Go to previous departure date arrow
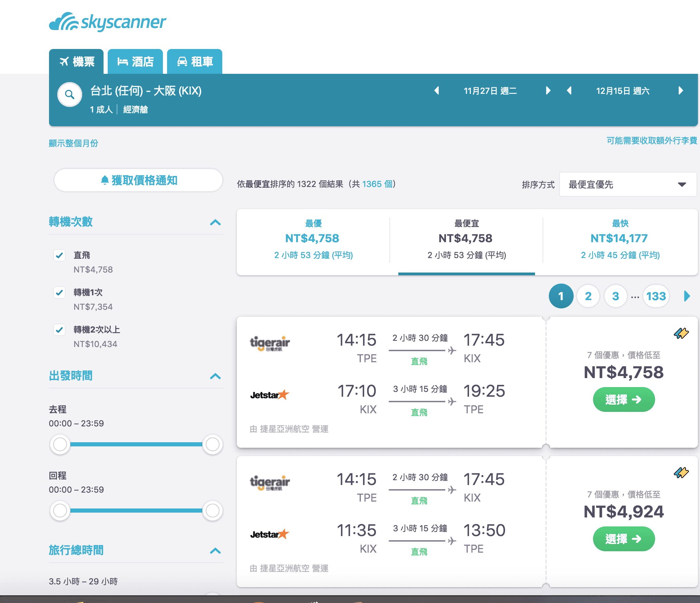The height and width of the screenshot is (603, 700). (x=437, y=91)
